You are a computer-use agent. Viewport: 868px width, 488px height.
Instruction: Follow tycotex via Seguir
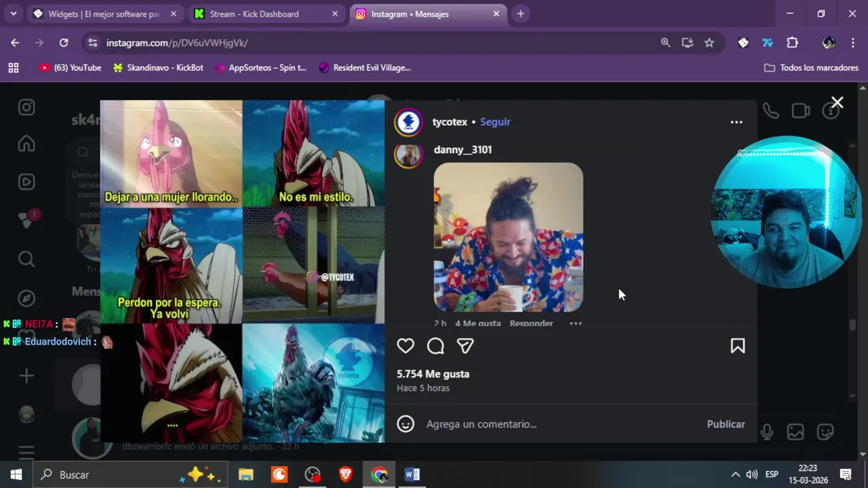495,122
